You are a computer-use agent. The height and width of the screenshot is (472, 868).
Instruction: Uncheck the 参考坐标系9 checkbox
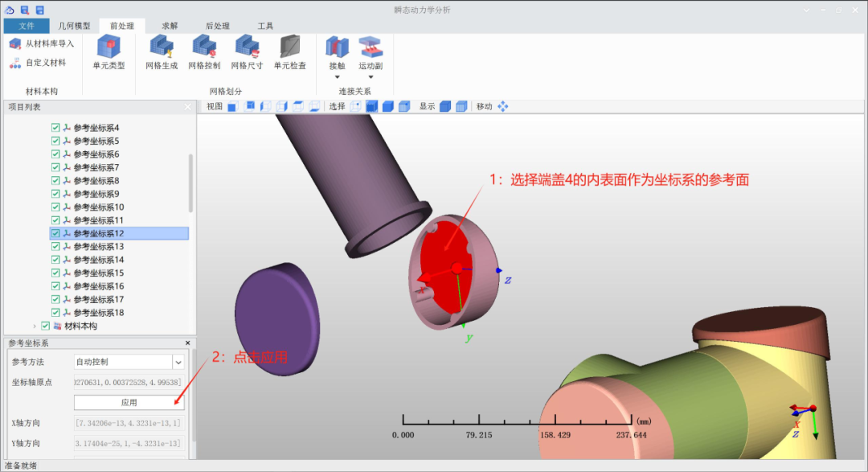point(55,194)
